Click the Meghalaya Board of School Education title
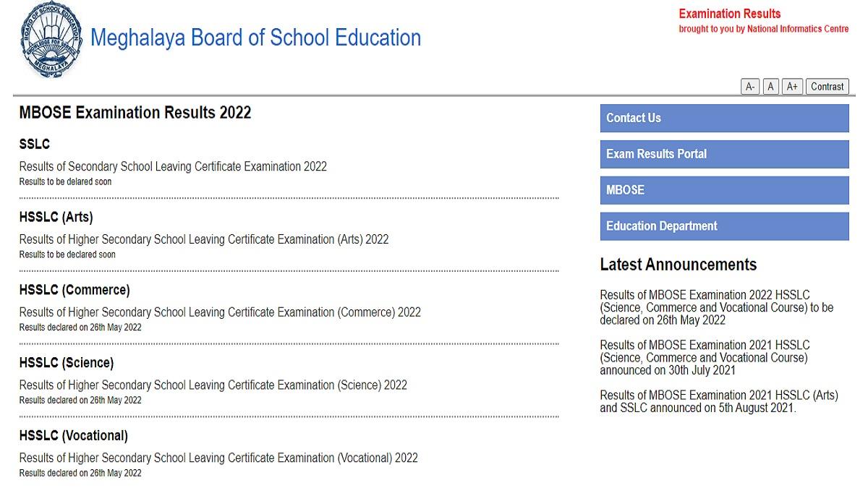The width and height of the screenshot is (868, 488). [255, 38]
